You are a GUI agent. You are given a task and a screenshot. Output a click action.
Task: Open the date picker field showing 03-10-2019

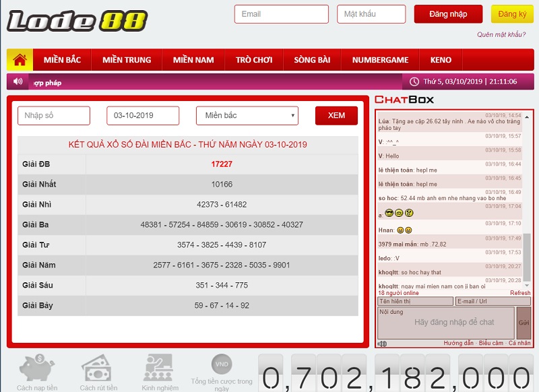point(143,116)
